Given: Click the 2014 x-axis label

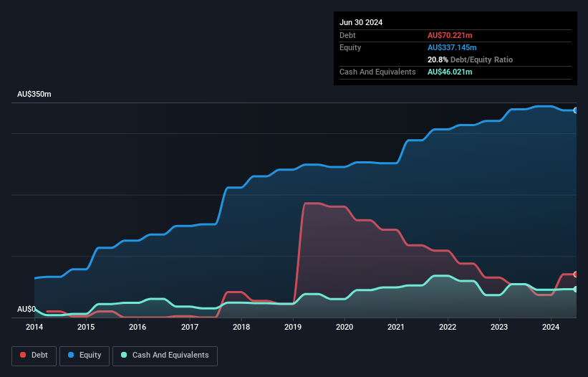Looking at the screenshot, I should pos(34,327).
